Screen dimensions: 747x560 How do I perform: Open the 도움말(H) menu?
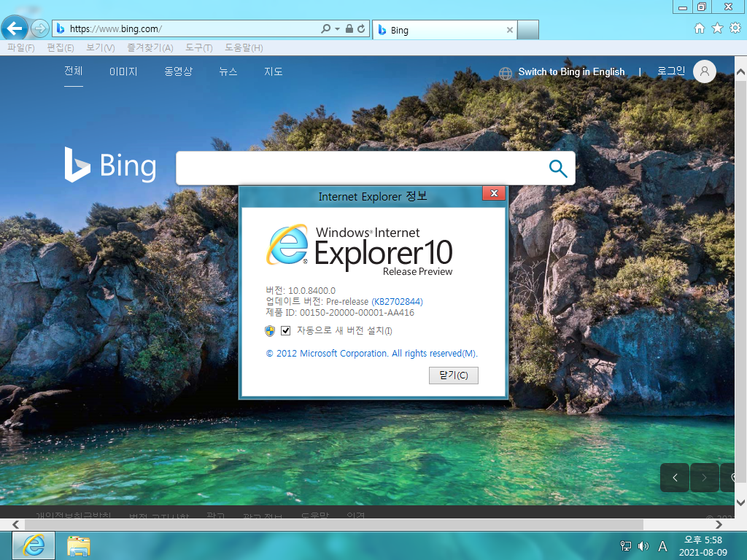[x=244, y=47]
